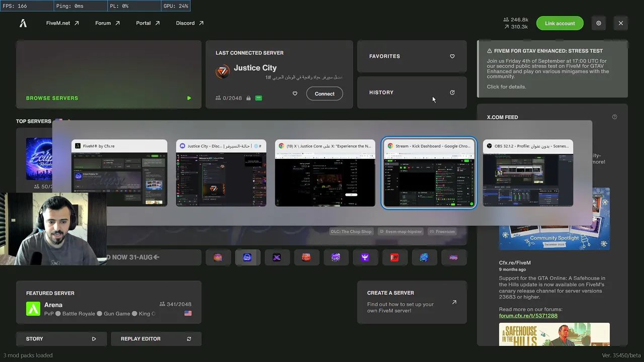Switch to Stream - Kick Dashboard Chrome window
644x362 pixels.
point(429,173)
